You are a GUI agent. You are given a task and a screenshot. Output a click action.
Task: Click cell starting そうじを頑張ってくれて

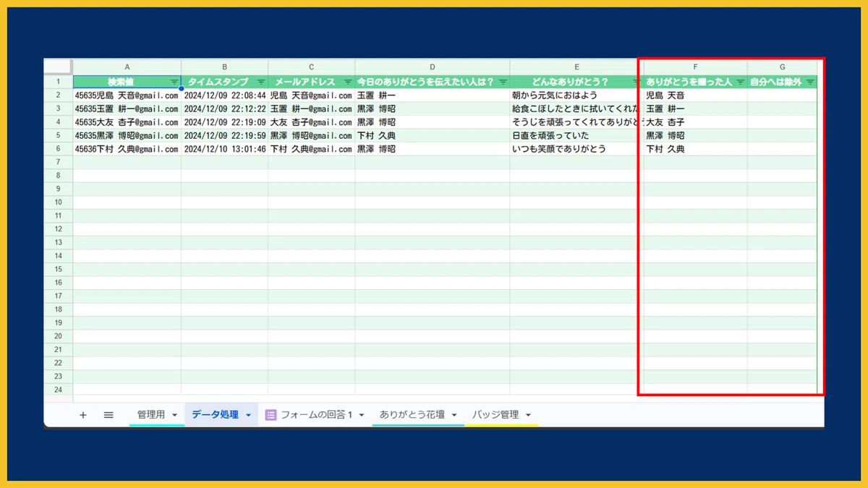[576, 122]
